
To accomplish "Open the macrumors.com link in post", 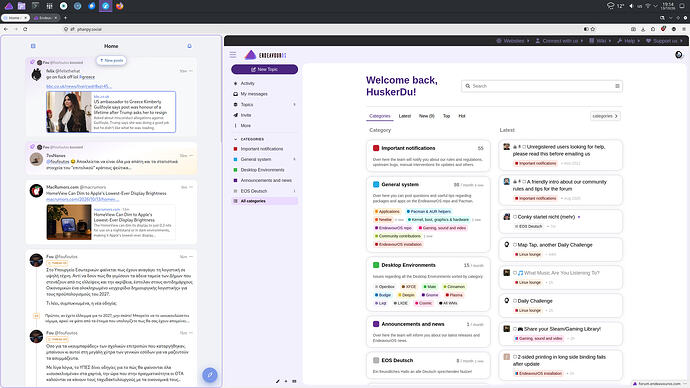I will (82, 199).
